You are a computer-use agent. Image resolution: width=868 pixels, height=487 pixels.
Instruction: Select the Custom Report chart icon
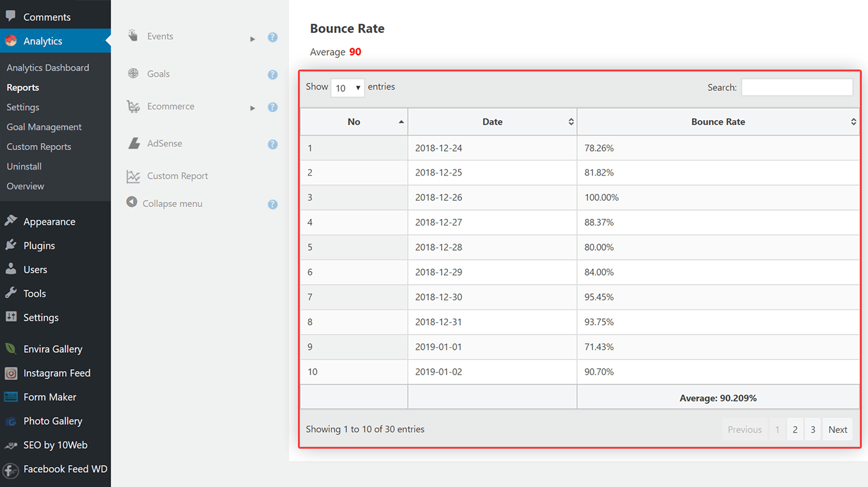point(132,176)
